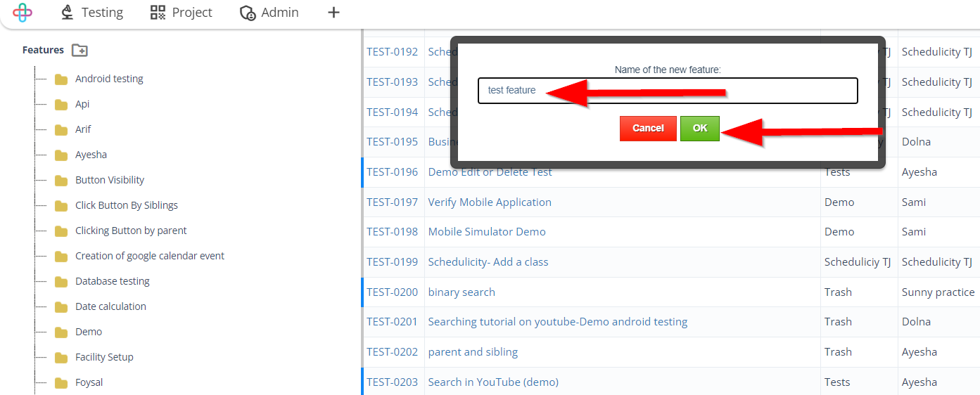Open the Testing menu
980x395 pixels.
91,13
